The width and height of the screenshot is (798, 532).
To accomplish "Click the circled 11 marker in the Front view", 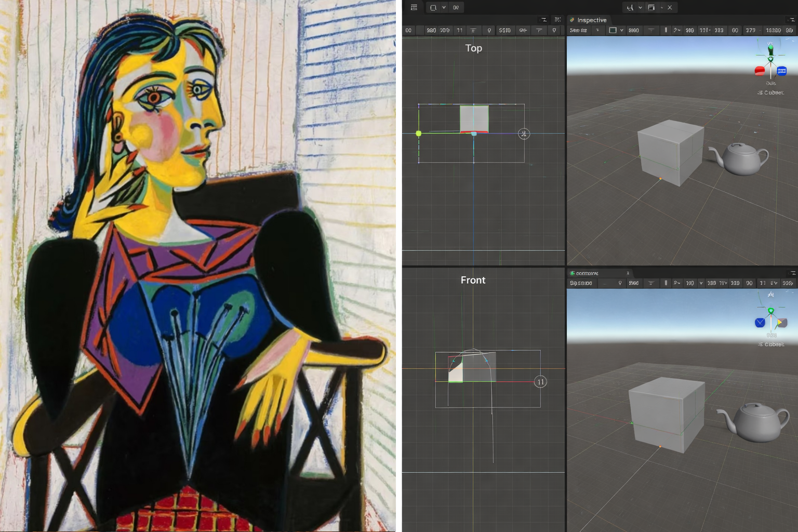I will [540, 382].
